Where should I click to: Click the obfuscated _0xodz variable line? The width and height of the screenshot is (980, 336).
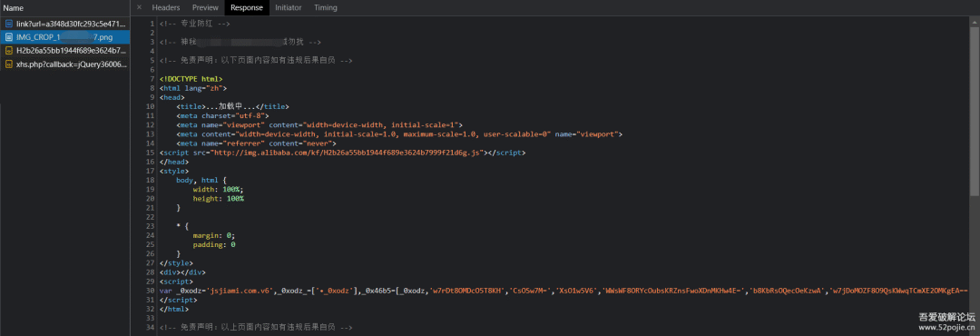pyautogui.click(x=563, y=291)
